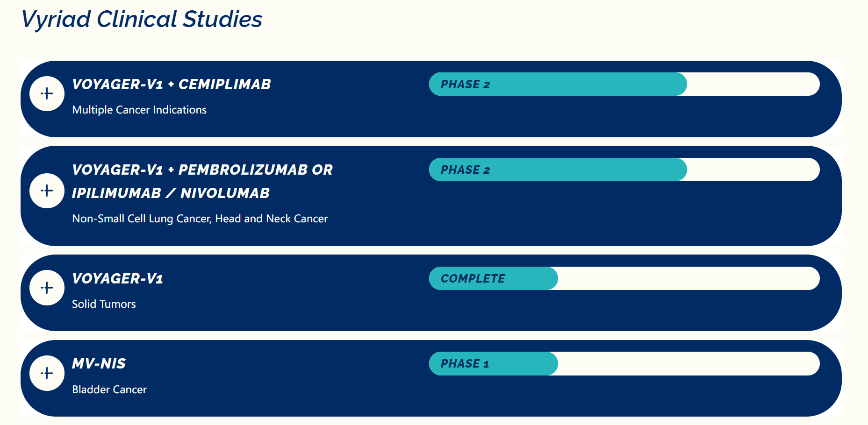Select the Solid Tumors indication text
868x425 pixels.
click(104, 304)
